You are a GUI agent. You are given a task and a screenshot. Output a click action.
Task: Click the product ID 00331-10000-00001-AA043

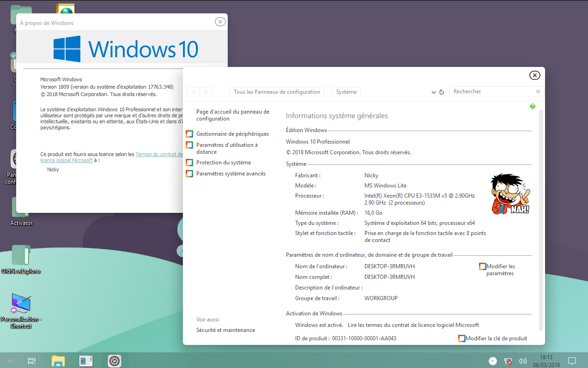coord(364,338)
